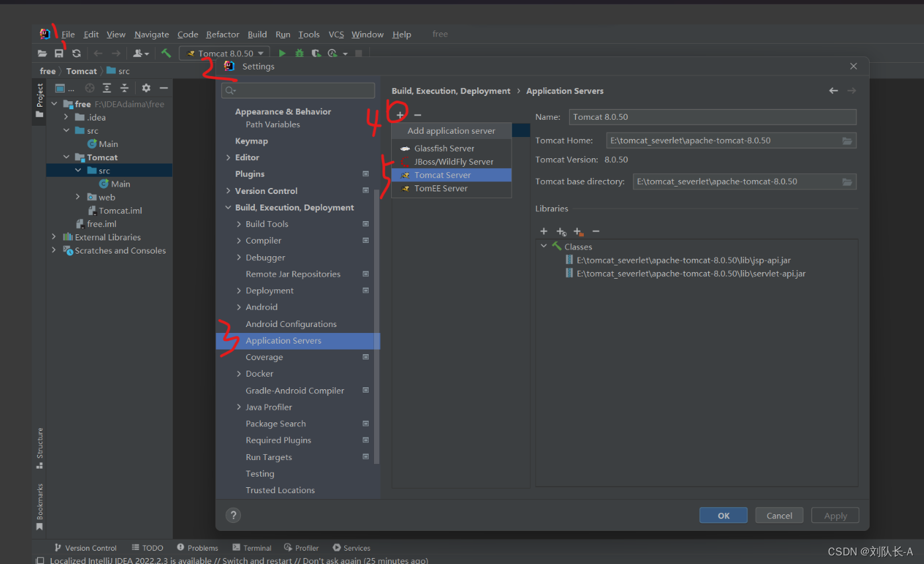
Task: Run with the green play icon
Action: click(x=283, y=53)
